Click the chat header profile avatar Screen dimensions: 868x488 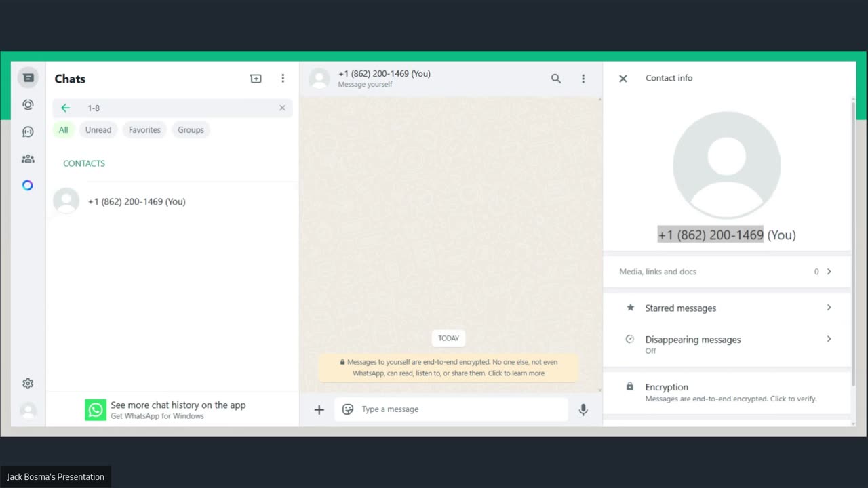point(319,79)
